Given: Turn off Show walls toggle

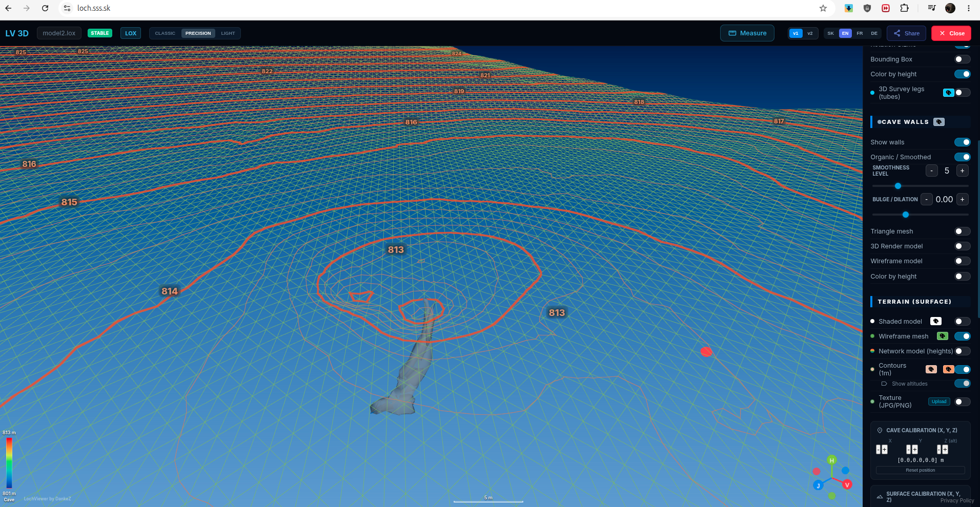Looking at the screenshot, I should click(x=962, y=142).
